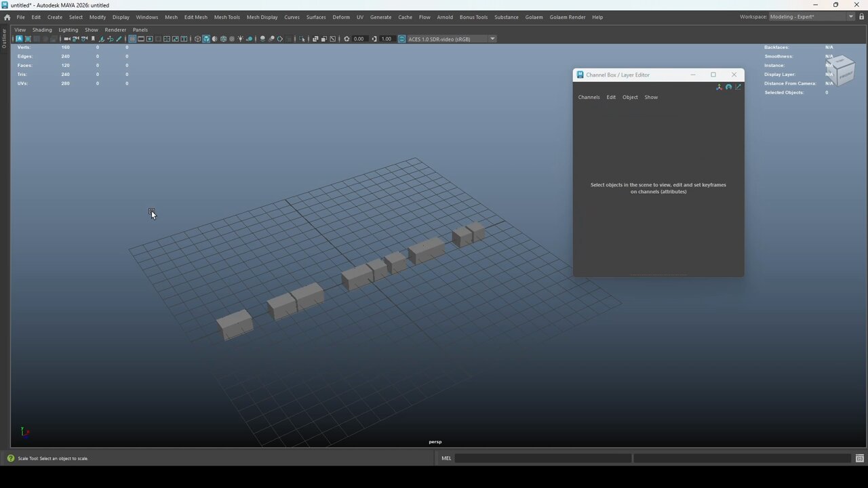Click the exposure reset icon
Viewport: 868px width, 488px height.
(x=347, y=39)
